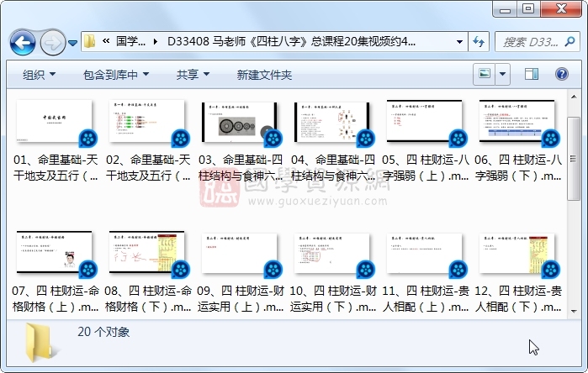Viewport: 588px width, 373px height.
Task: Click the Forward navigation arrow button
Action: 52,43
